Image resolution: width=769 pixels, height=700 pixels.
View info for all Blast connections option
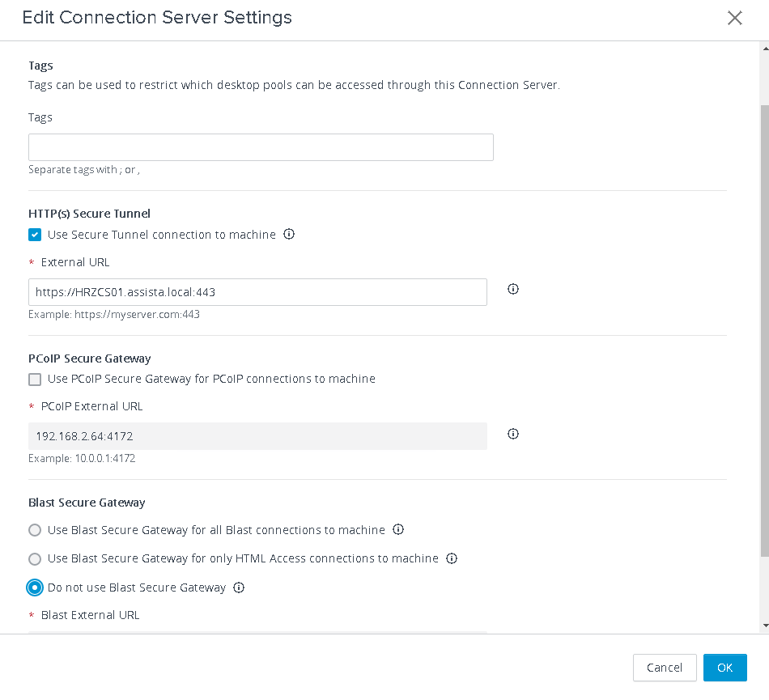coord(398,529)
